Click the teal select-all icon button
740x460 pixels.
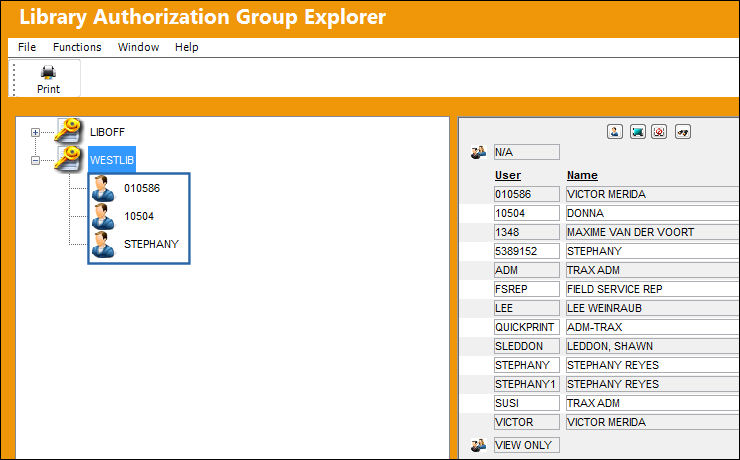638,132
